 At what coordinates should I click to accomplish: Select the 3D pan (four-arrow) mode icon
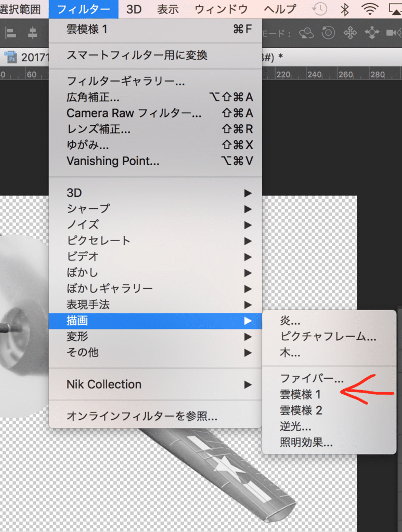coord(350,33)
